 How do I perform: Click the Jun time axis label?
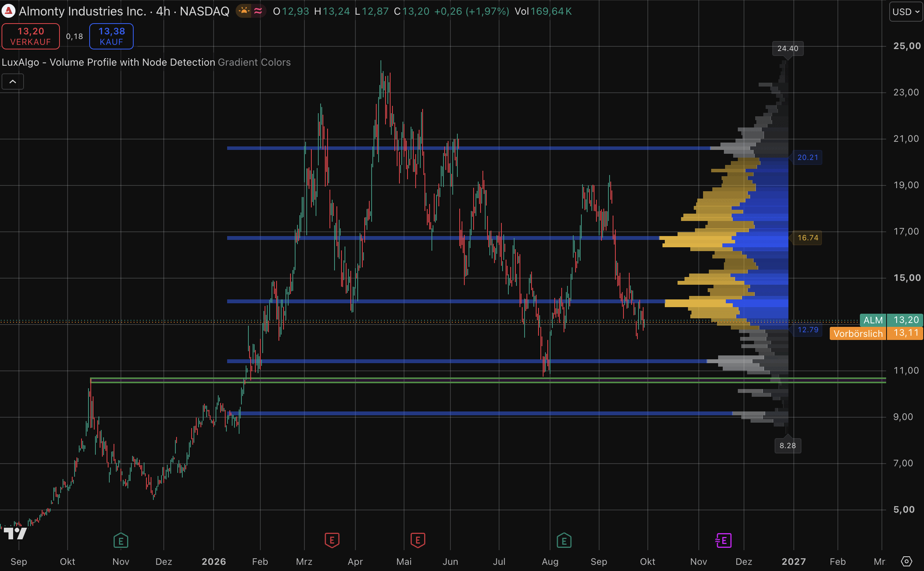click(x=450, y=561)
